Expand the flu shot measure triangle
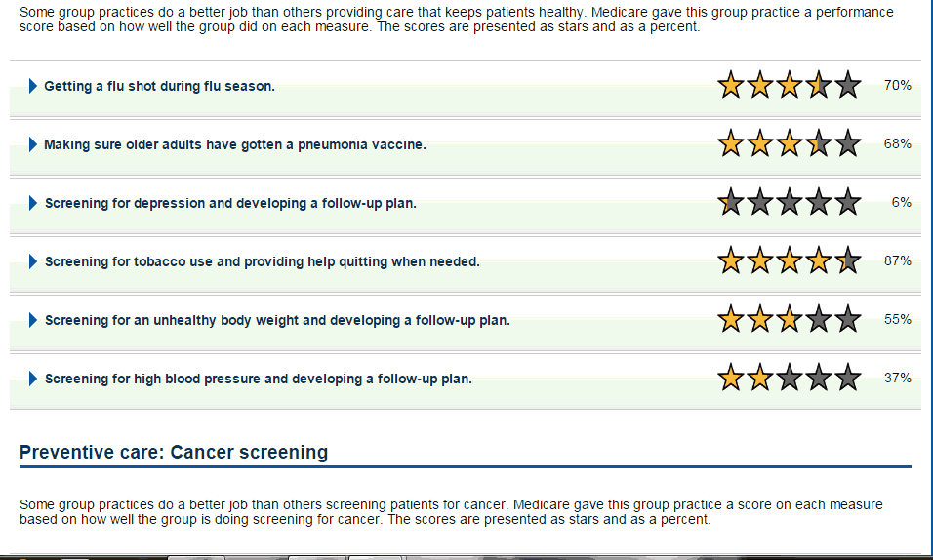The image size is (933, 560). coord(33,86)
